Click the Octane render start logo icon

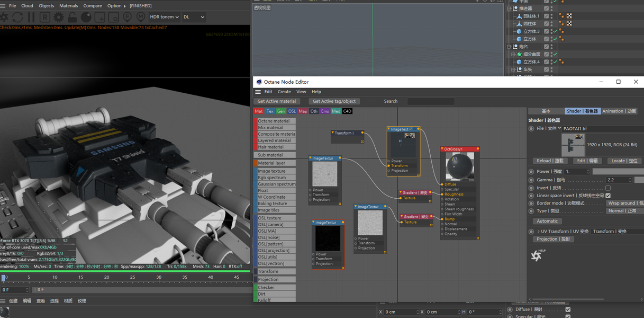4,17
